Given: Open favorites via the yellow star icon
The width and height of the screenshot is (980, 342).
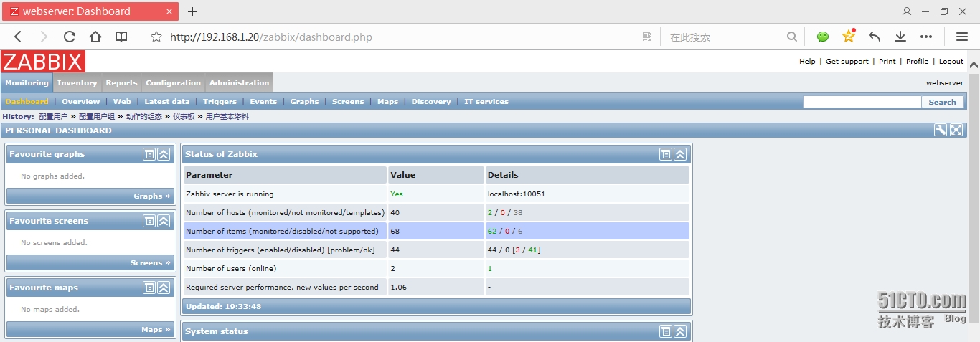Looking at the screenshot, I should point(849,36).
